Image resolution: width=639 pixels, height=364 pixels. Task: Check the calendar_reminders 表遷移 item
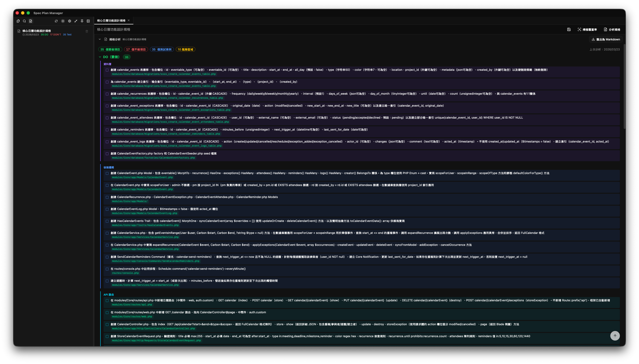click(107, 130)
